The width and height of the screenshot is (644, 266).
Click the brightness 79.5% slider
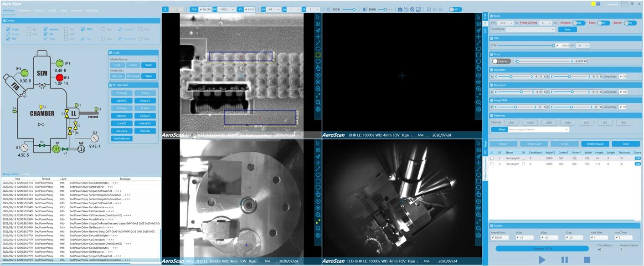coord(349,9)
